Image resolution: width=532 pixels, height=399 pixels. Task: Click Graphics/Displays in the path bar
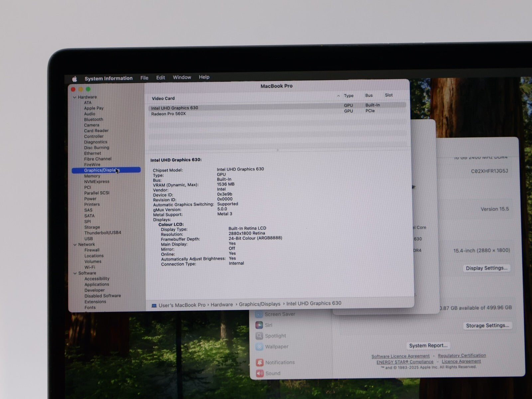click(x=259, y=304)
